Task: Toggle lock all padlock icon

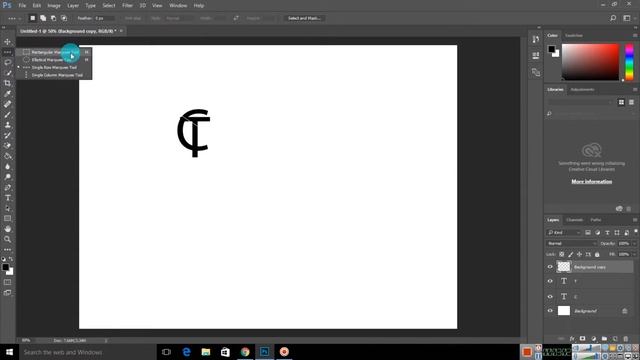Action: coord(597,254)
